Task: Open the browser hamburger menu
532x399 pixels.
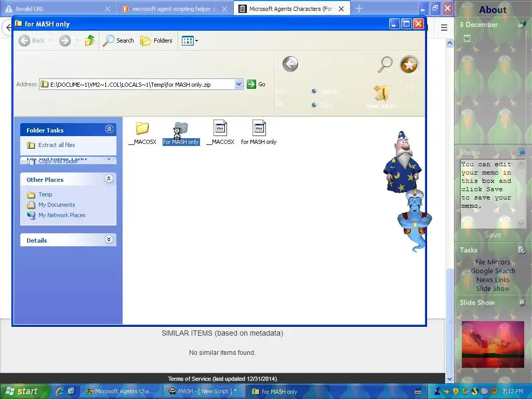Action: click(x=444, y=28)
